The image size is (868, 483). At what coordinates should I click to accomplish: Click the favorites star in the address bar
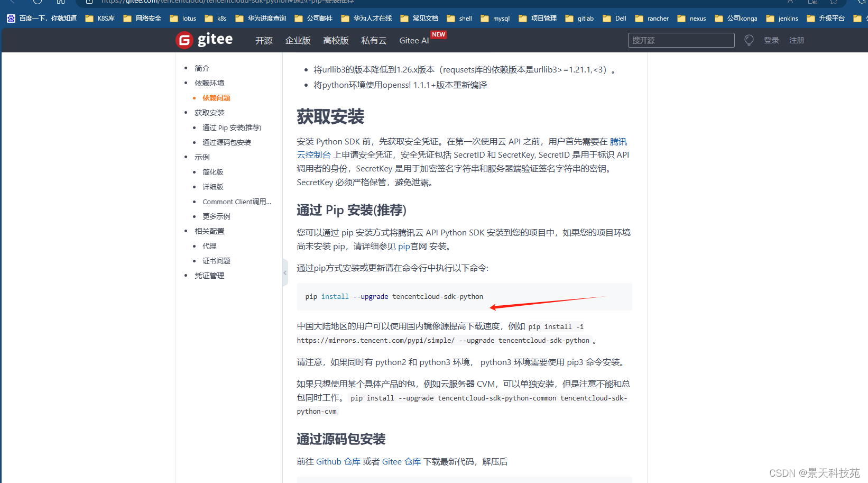(x=834, y=3)
